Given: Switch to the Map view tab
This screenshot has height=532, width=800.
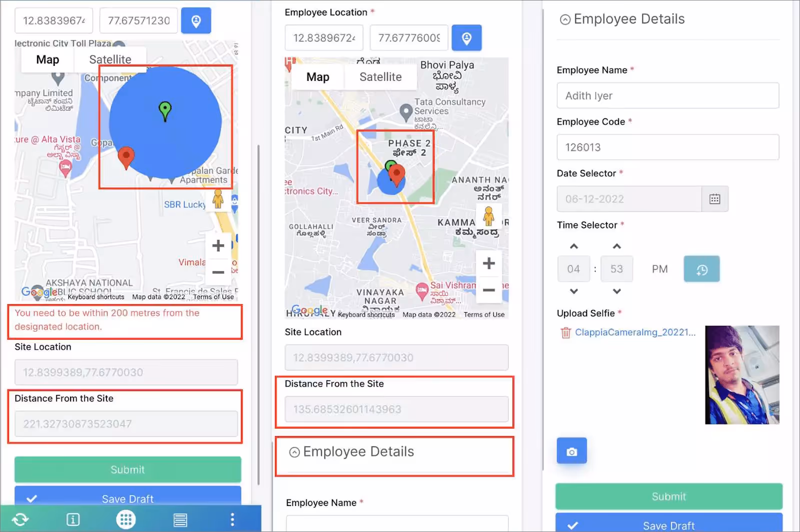Looking at the screenshot, I should (x=317, y=76).
